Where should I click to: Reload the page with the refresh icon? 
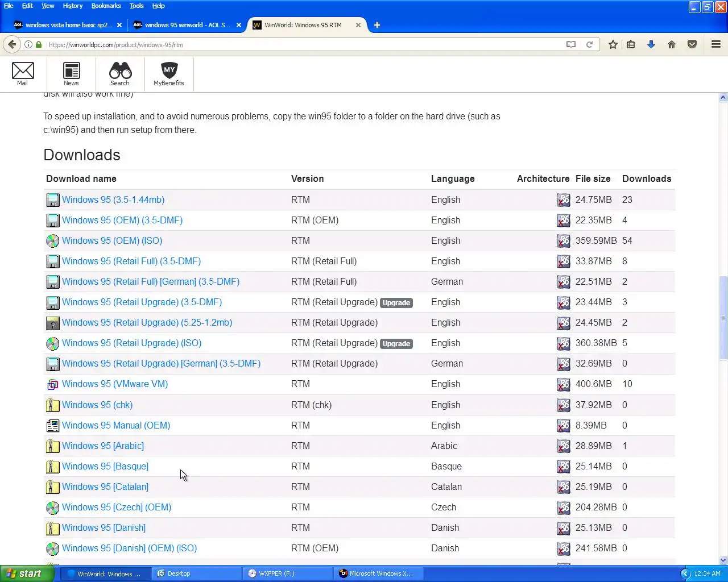590,44
